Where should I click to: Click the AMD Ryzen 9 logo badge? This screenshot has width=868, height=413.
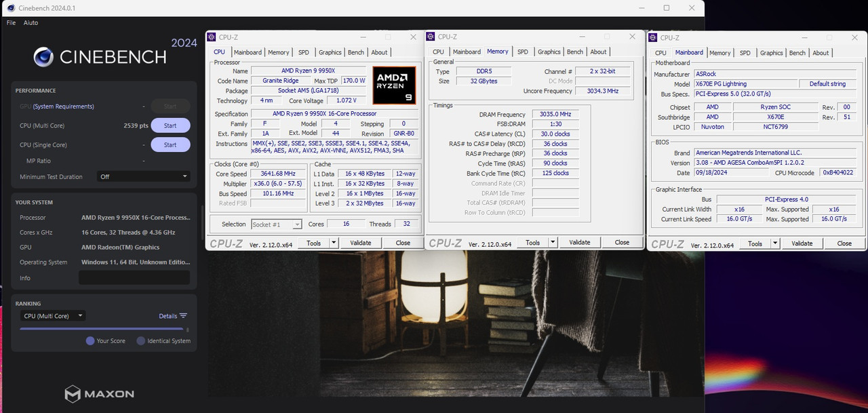click(x=394, y=85)
